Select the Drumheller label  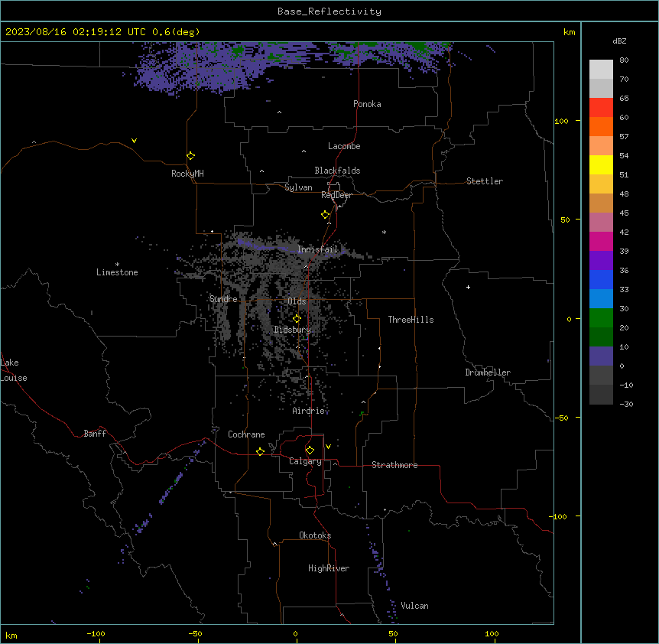488,372
